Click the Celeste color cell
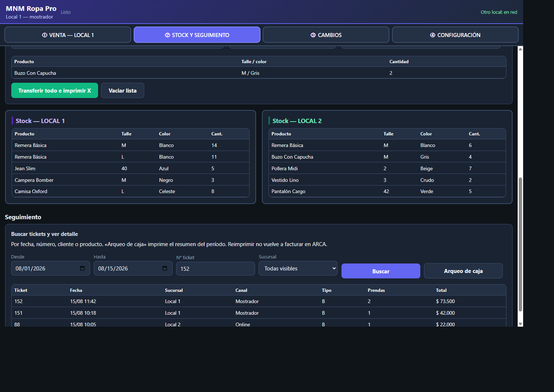Viewport: 554px width, 392px height. (167, 191)
